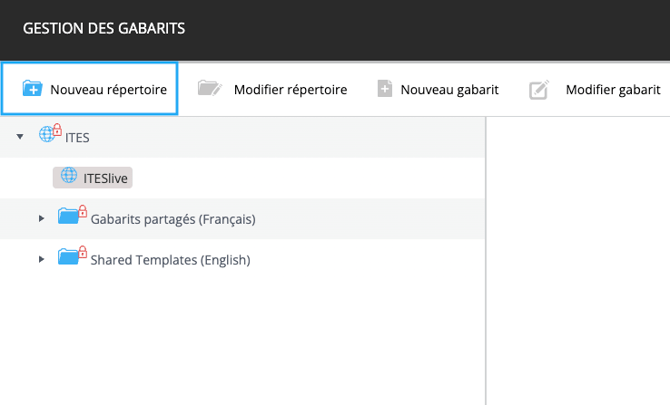Expand the Shared Templates (English) folder
670x405 pixels.
pos(41,260)
